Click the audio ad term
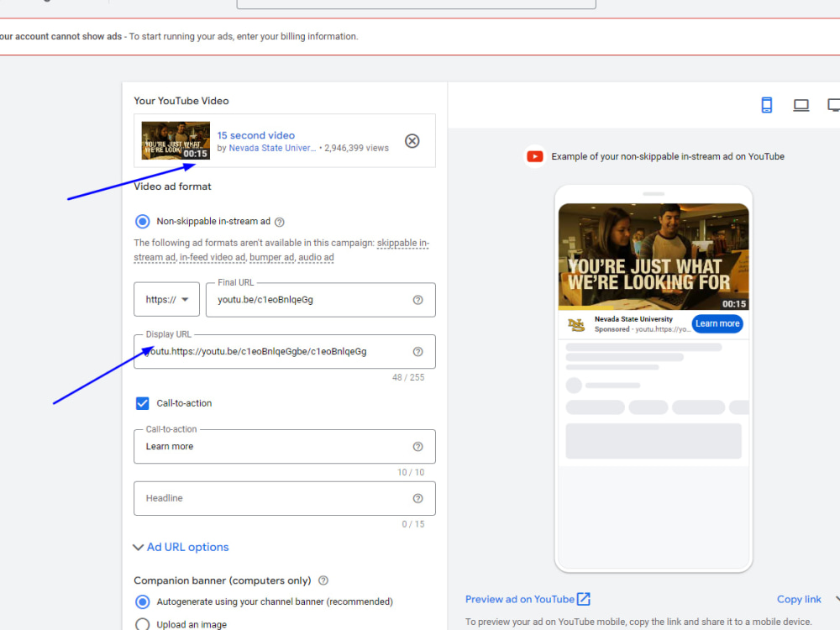This screenshot has width=840, height=630. [316, 258]
